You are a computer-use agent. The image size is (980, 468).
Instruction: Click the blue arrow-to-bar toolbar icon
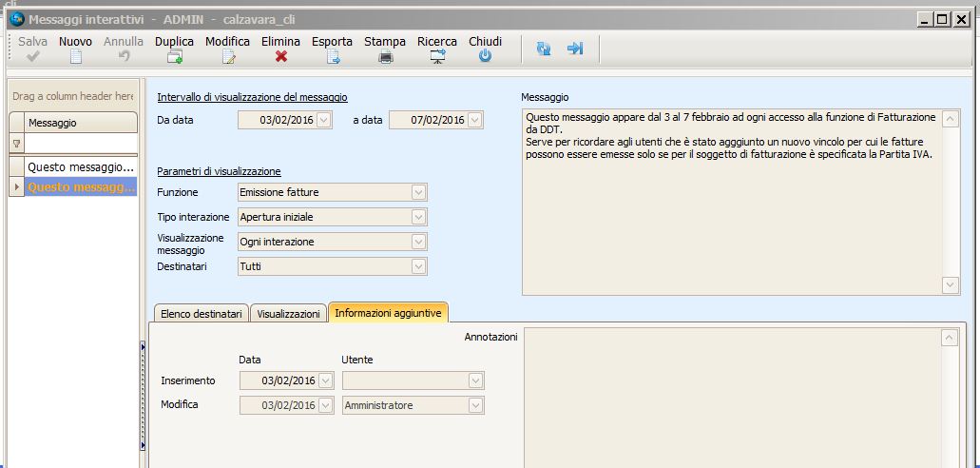coord(575,49)
